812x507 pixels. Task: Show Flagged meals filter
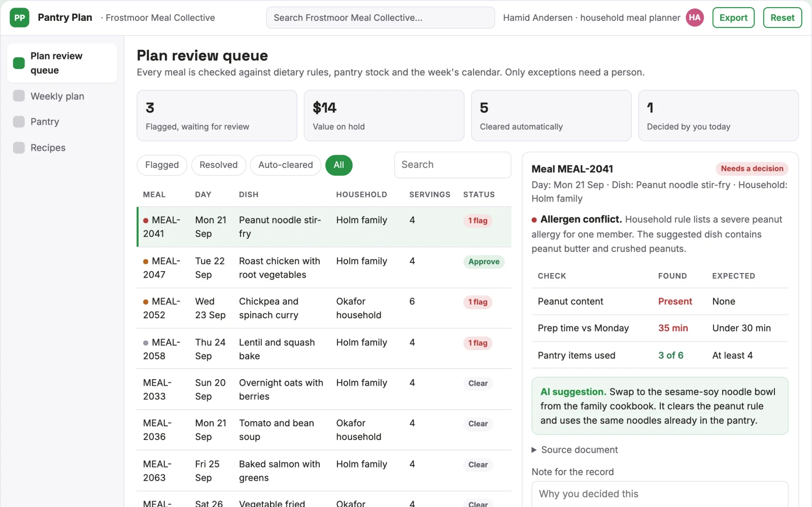tap(162, 165)
